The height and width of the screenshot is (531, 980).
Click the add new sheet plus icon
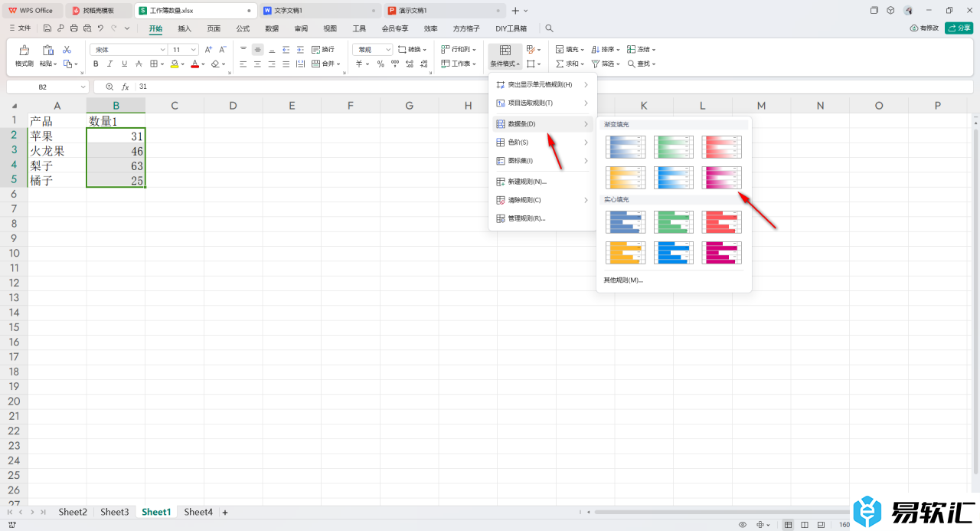pos(225,512)
